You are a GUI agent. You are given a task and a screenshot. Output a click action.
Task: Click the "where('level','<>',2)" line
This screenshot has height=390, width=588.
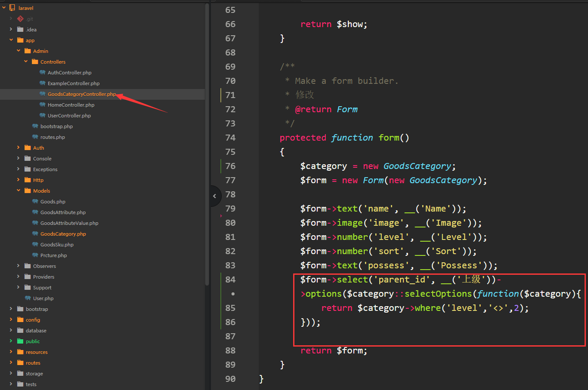(x=425, y=308)
